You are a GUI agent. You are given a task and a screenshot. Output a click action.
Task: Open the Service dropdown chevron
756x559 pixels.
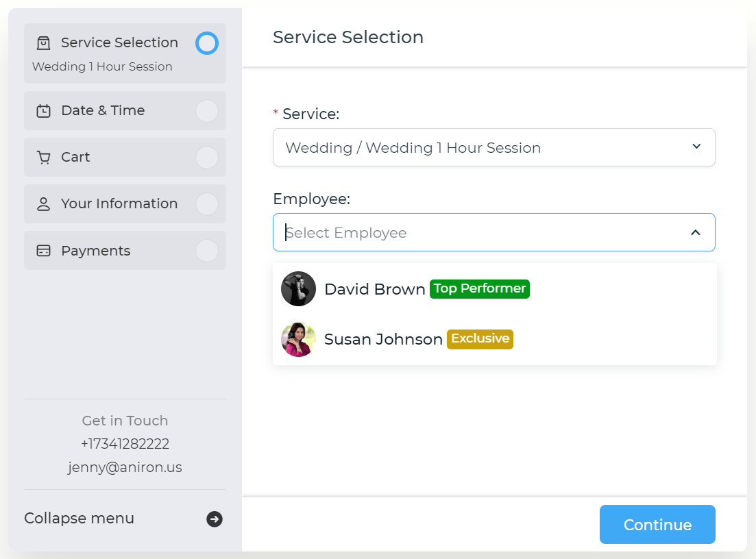pyautogui.click(x=696, y=147)
